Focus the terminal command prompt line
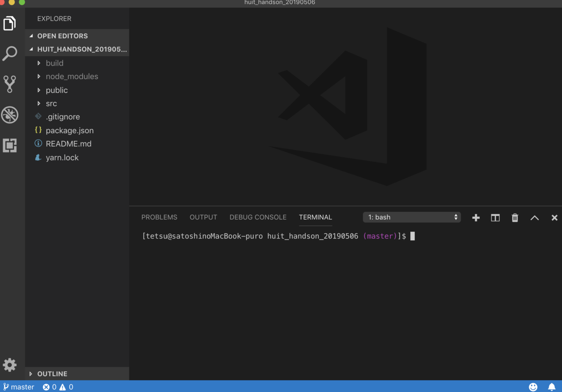The image size is (562, 392). (x=278, y=236)
